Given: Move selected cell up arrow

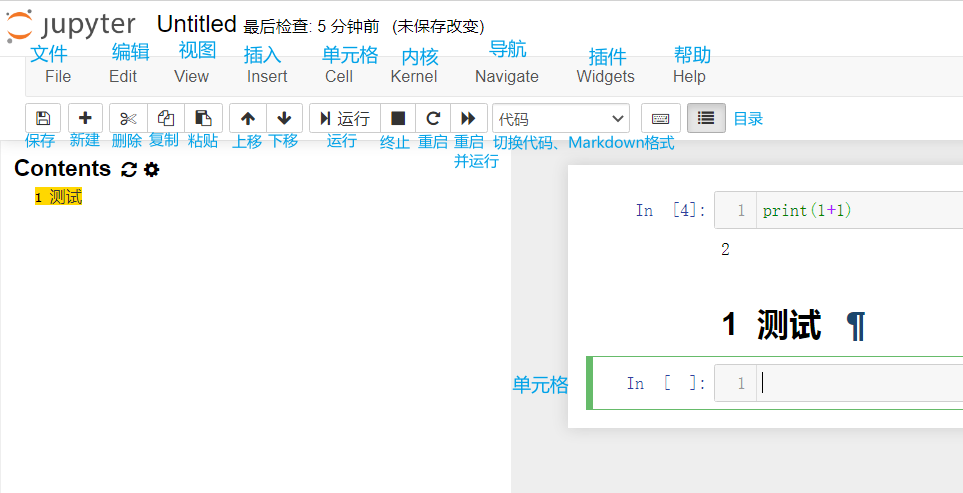Looking at the screenshot, I should [x=248, y=118].
